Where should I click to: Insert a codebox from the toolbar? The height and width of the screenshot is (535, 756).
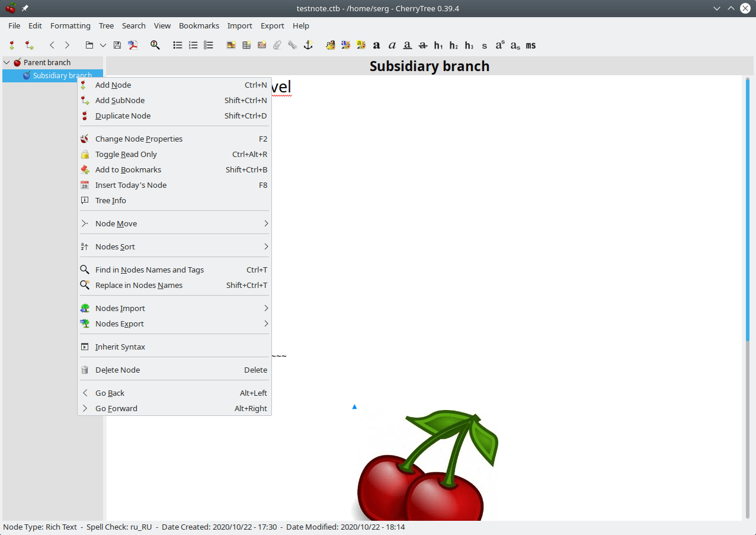[x=261, y=45]
